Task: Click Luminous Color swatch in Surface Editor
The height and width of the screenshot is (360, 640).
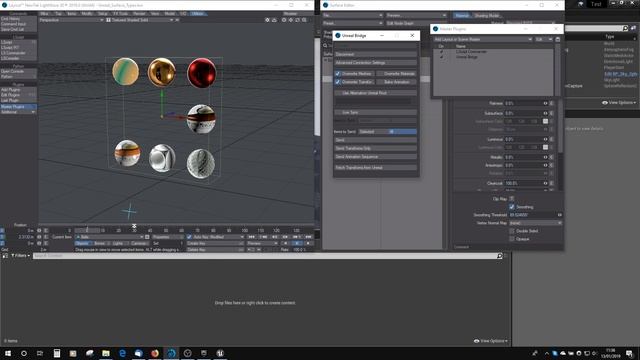Action: pos(545,147)
